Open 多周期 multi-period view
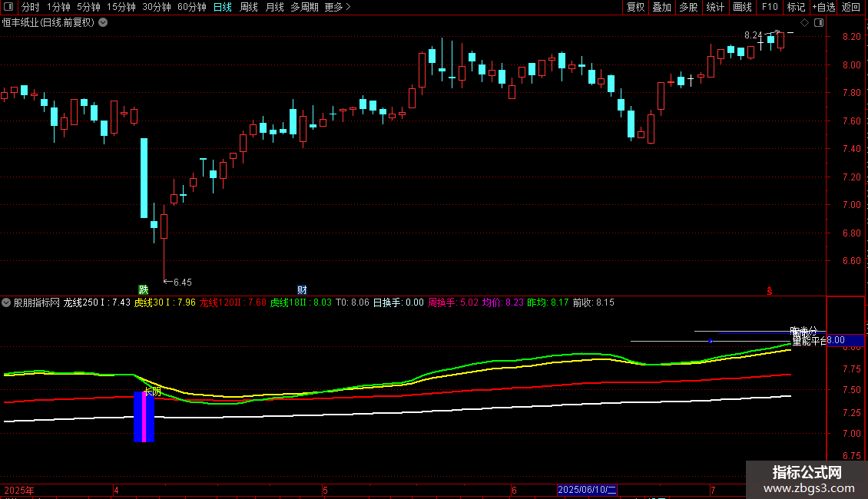This screenshot has width=868, height=499. click(x=304, y=7)
